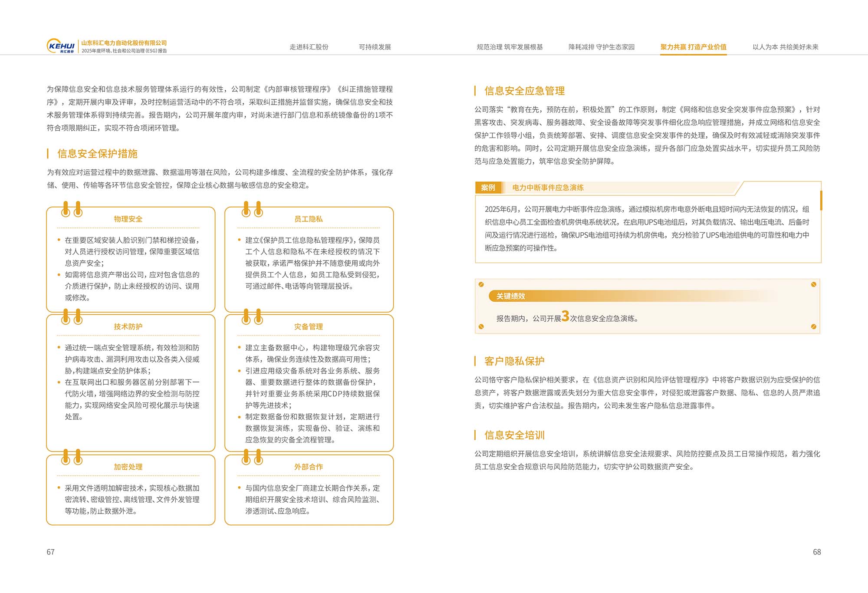
Task: Click the KEHUI company logo
Action: 61,46
